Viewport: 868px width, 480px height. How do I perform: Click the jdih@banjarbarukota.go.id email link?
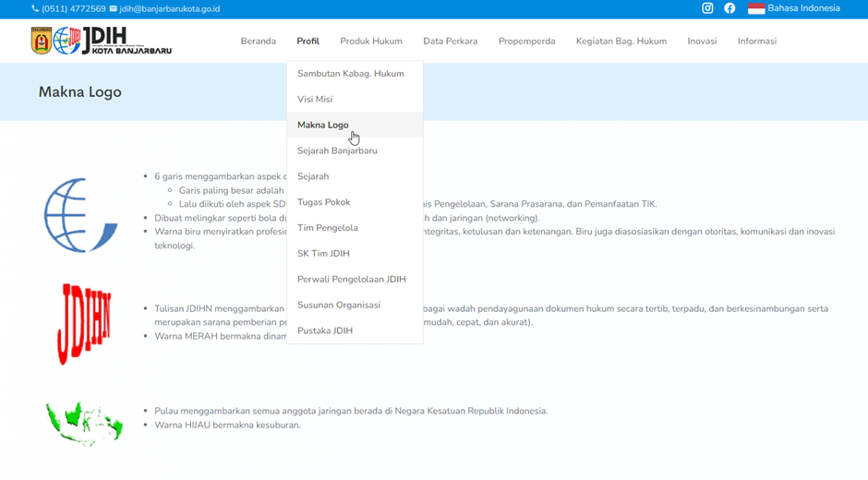click(x=169, y=8)
